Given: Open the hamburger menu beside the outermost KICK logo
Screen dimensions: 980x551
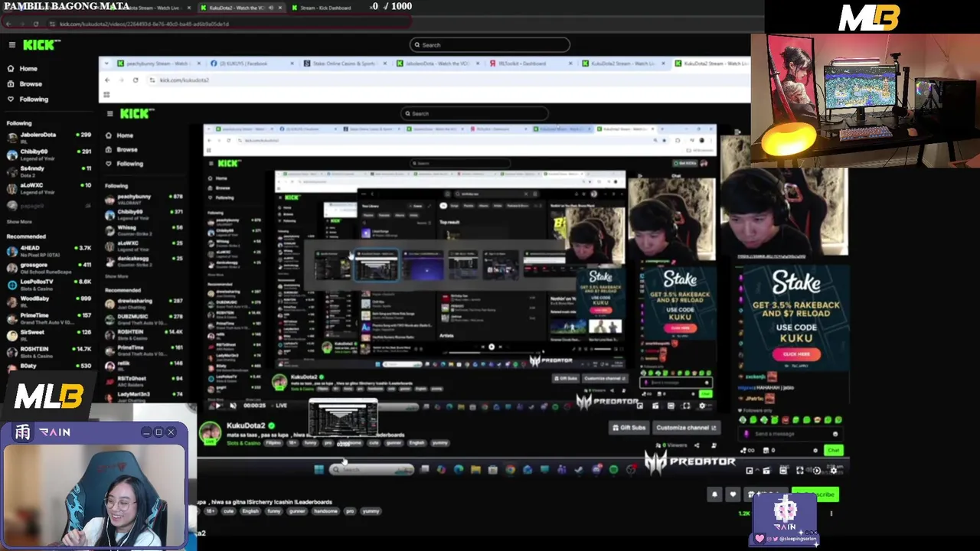Looking at the screenshot, I should click(x=12, y=45).
